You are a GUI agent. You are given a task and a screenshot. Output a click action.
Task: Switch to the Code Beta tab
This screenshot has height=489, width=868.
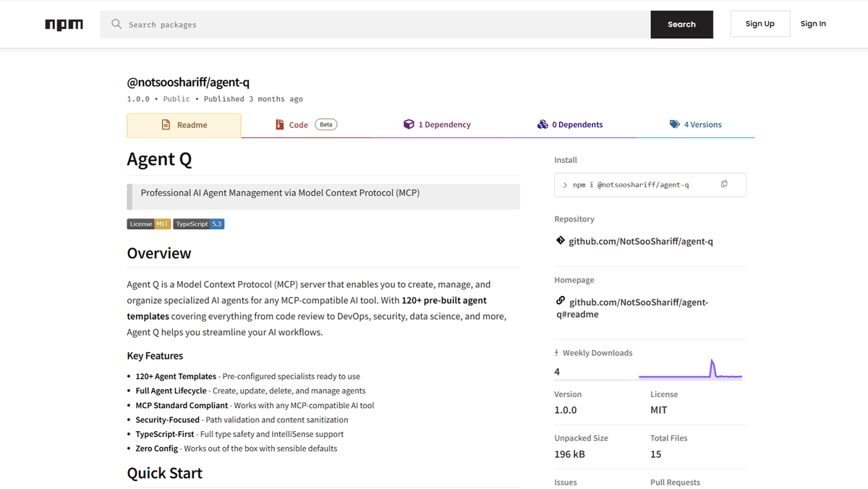pos(307,124)
